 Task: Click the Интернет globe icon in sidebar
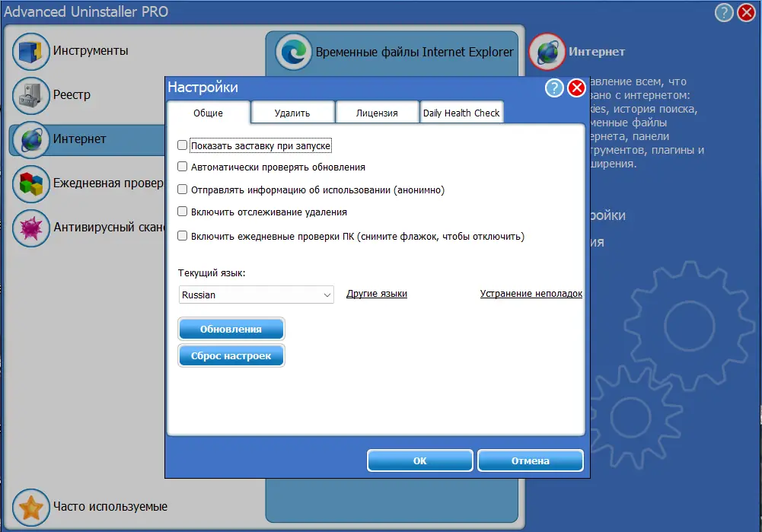coord(31,140)
